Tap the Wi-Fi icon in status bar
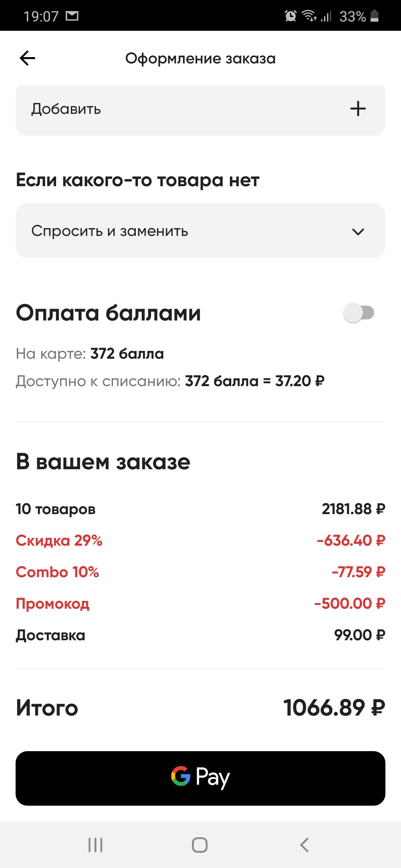Image resolution: width=401 pixels, height=868 pixels. pos(309,16)
